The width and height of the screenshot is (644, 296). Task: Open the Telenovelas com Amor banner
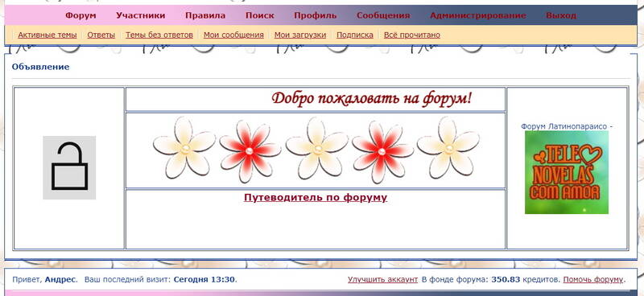pos(567,172)
